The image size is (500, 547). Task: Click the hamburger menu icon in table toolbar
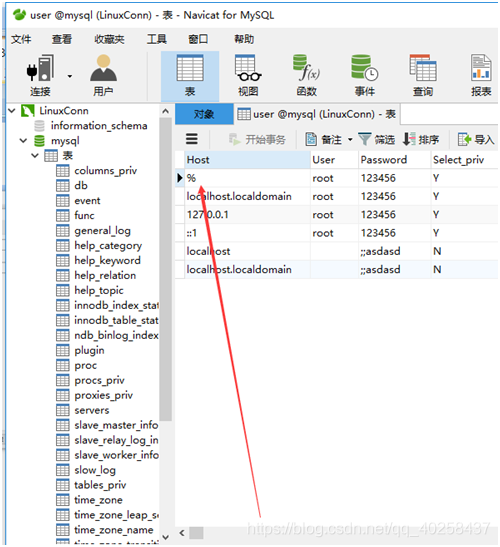point(192,139)
